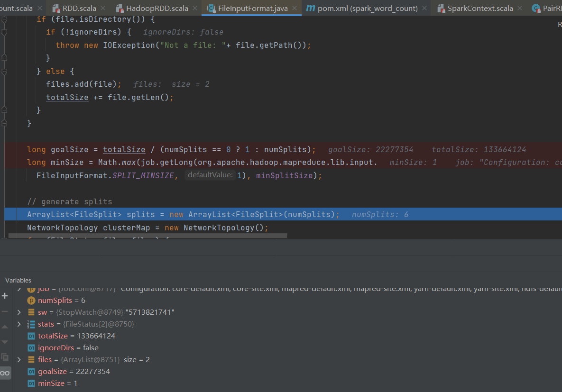The image size is (562, 392).
Task: Switch to SparkContext.scala tab
Action: (x=480, y=8)
